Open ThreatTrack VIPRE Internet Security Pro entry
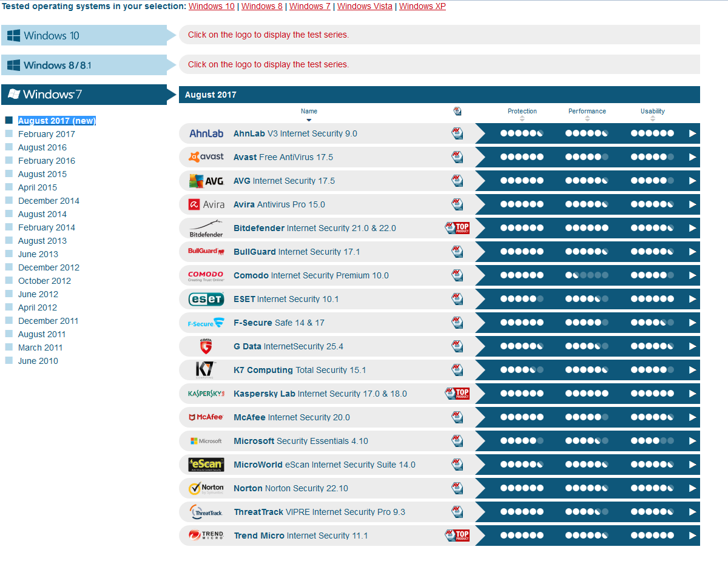The height and width of the screenshot is (561, 728). pyautogui.click(x=320, y=512)
